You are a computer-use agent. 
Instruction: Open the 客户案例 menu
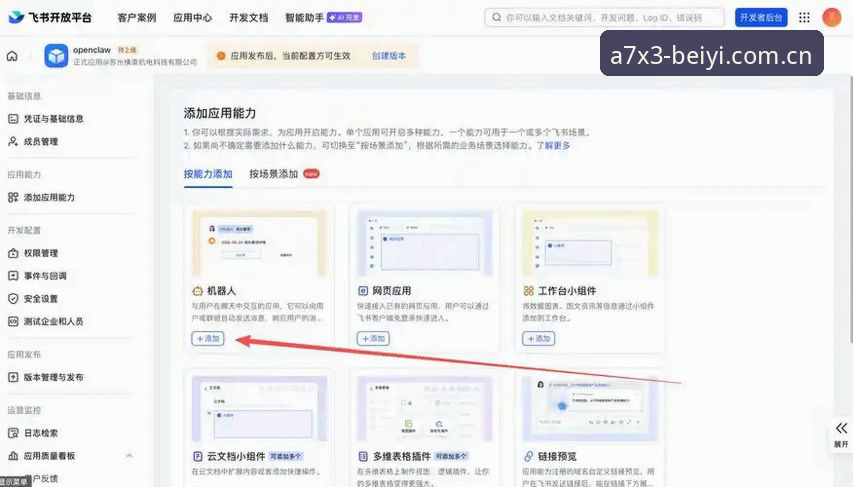tap(137, 18)
